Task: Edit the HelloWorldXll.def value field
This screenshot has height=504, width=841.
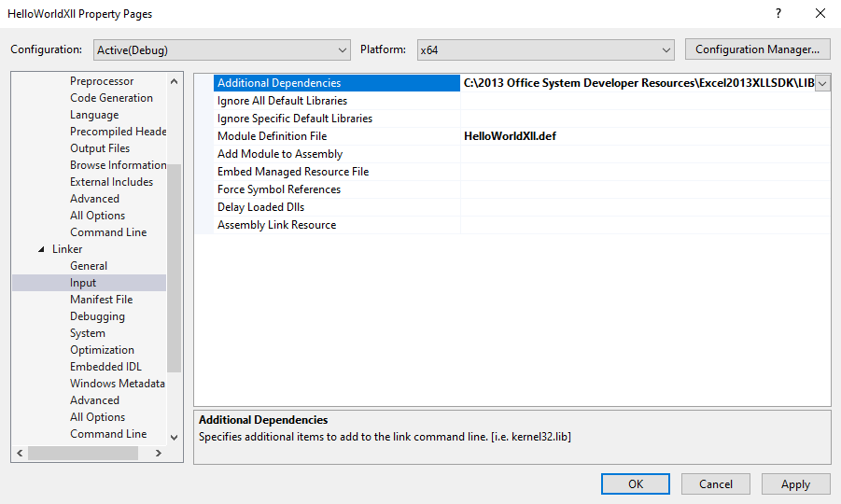Action: tap(644, 136)
